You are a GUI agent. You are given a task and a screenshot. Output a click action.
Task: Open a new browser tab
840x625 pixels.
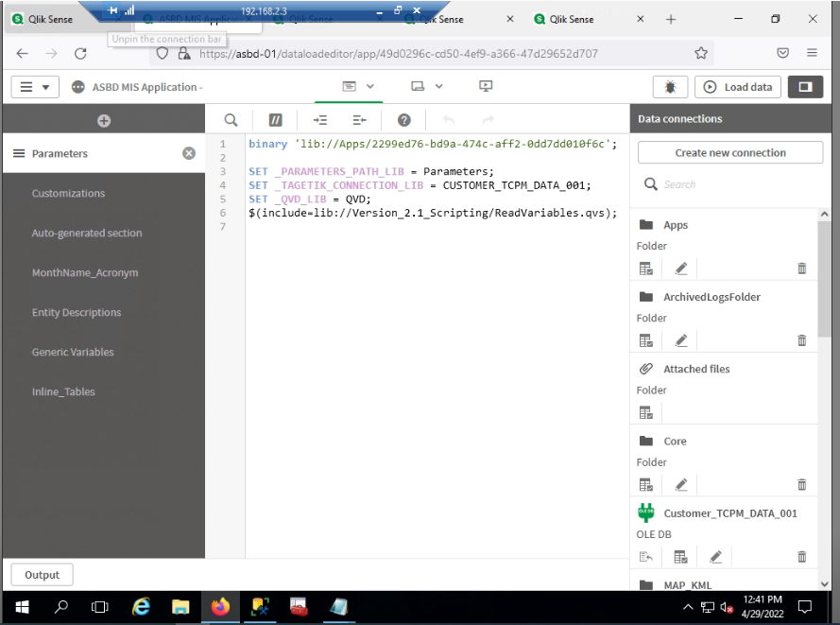[x=671, y=19]
